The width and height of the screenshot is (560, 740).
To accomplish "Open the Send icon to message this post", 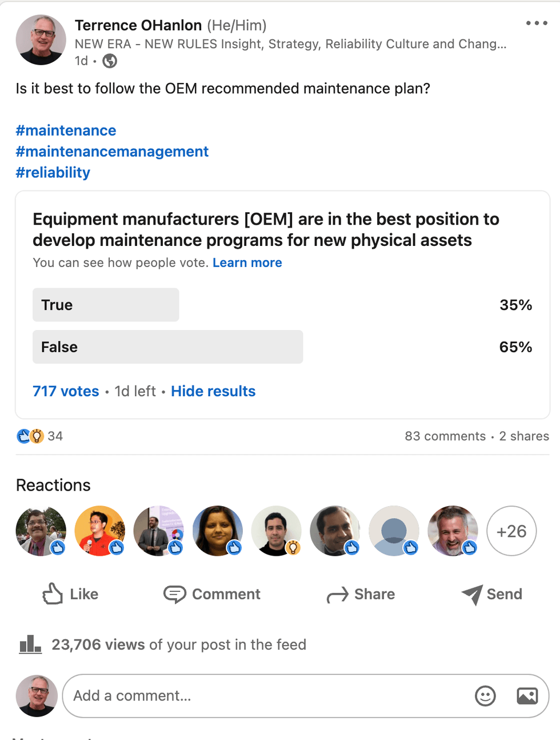I will point(473,594).
